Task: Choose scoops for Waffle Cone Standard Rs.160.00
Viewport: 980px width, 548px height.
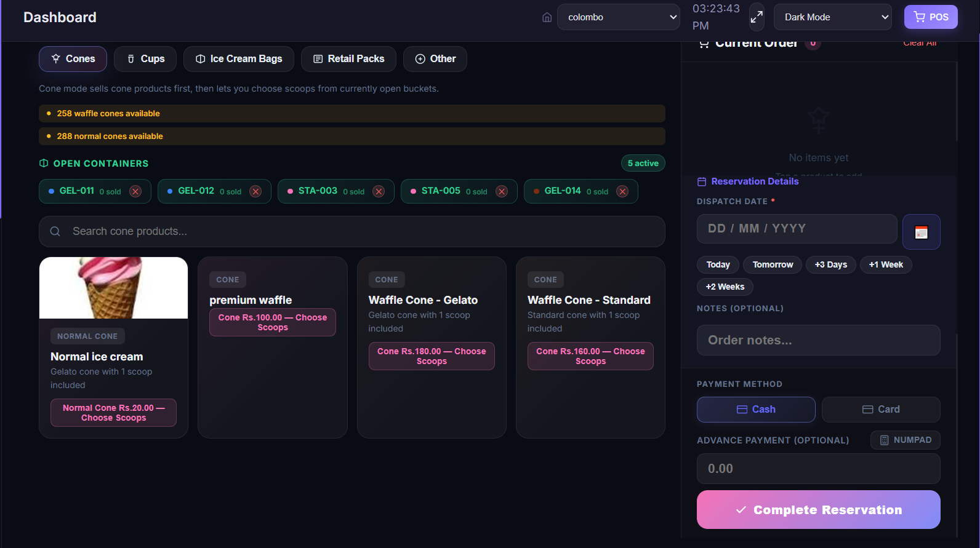Action: pos(590,356)
